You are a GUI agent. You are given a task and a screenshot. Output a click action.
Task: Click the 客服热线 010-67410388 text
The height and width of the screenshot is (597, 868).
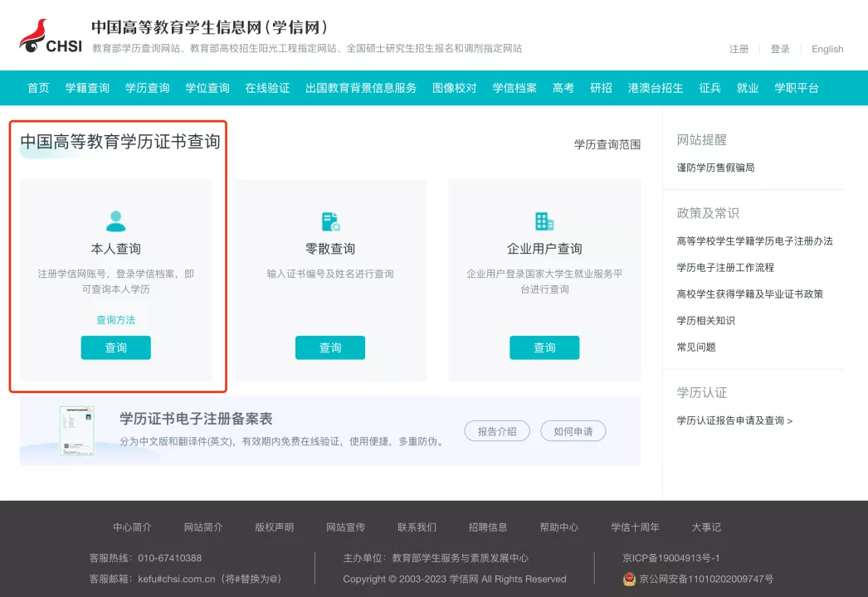point(145,558)
